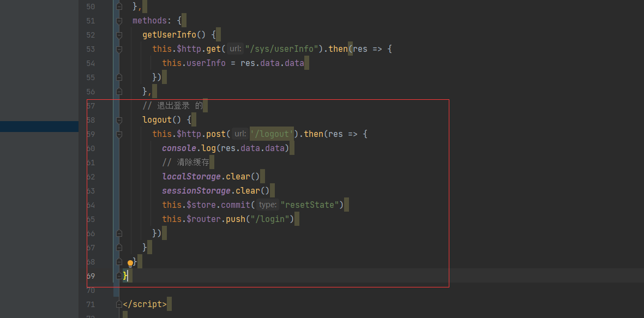Image resolution: width=644 pixels, height=318 pixels.
Task: Click fold end marker on line 67
Action: [x=119, y=247]
